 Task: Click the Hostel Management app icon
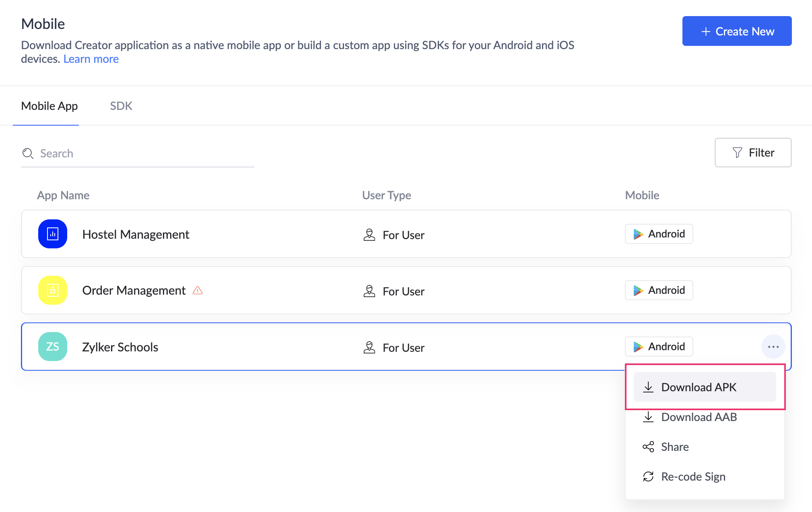pyautogui.click(x=52, y=234)
